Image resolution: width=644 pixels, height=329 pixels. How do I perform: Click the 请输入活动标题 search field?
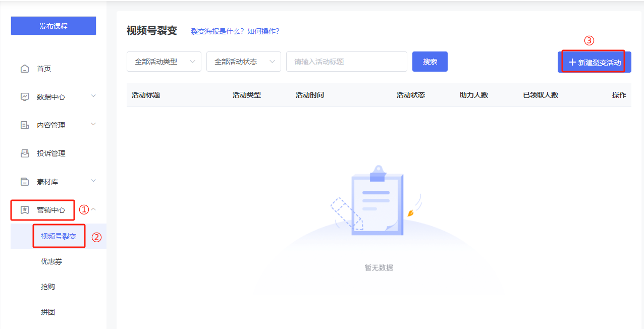click(x=347, y=62)
